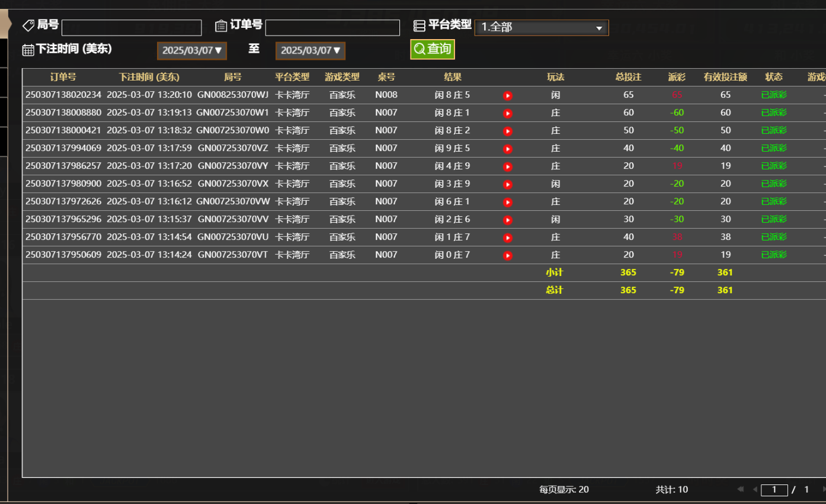Open the start date picker showing 2025/03/07
This screenshot has width=826, height=504.
(191, 50)
